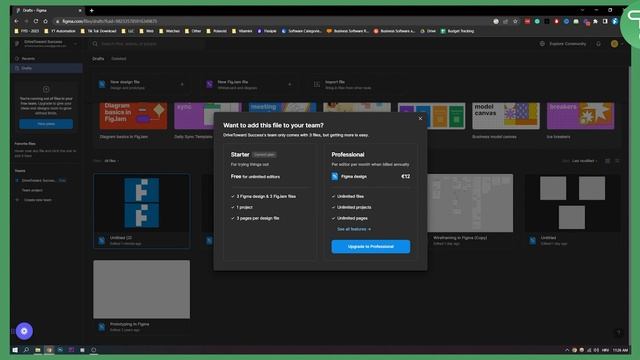Switch to the Drafts tab

(x=98, y=59)
